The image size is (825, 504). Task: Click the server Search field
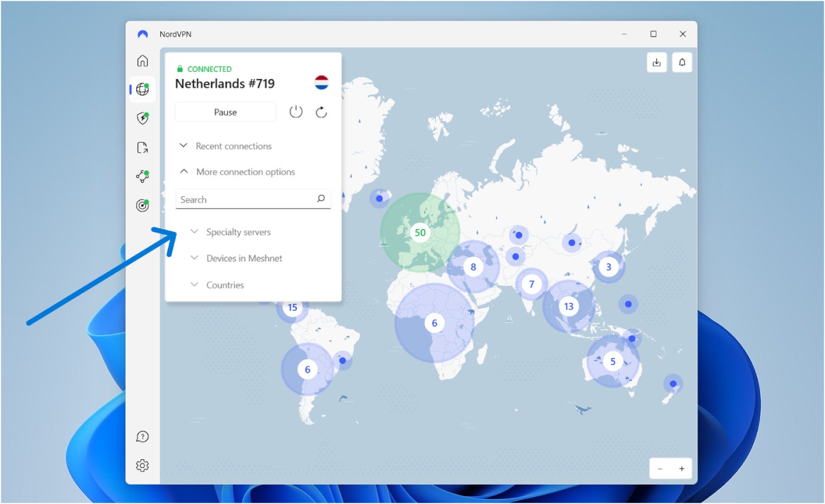pos(247,200)
